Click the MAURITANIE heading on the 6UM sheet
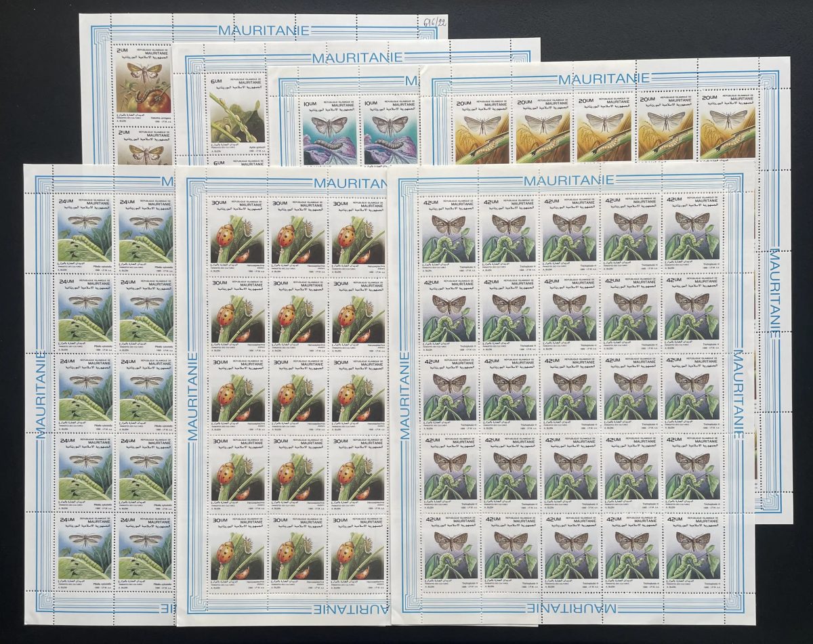 [357, 58]
